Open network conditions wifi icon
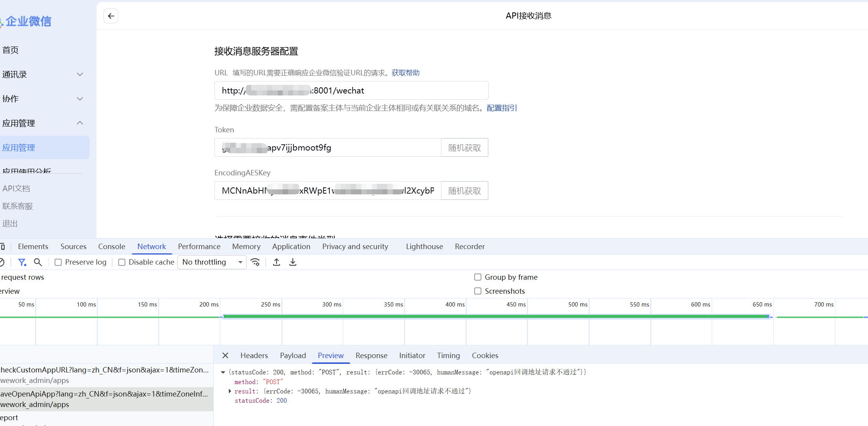This screenshot has width=868, height=426. click(x=255, y=262)
